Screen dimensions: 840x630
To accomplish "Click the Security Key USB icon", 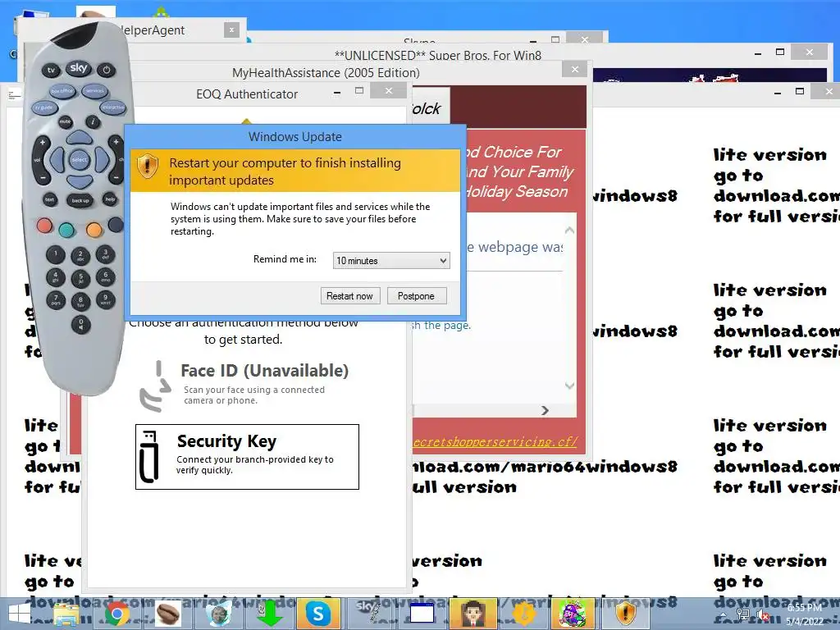I will point(149,456).
